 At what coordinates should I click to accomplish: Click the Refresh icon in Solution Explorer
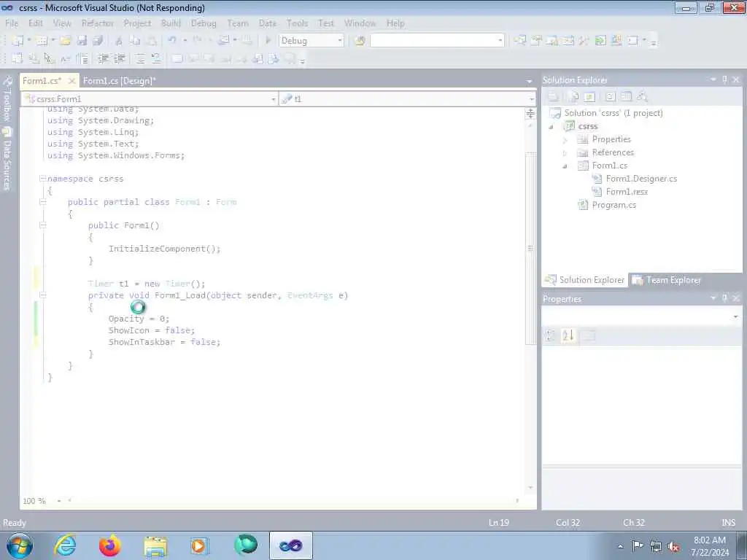click(589, 97)
